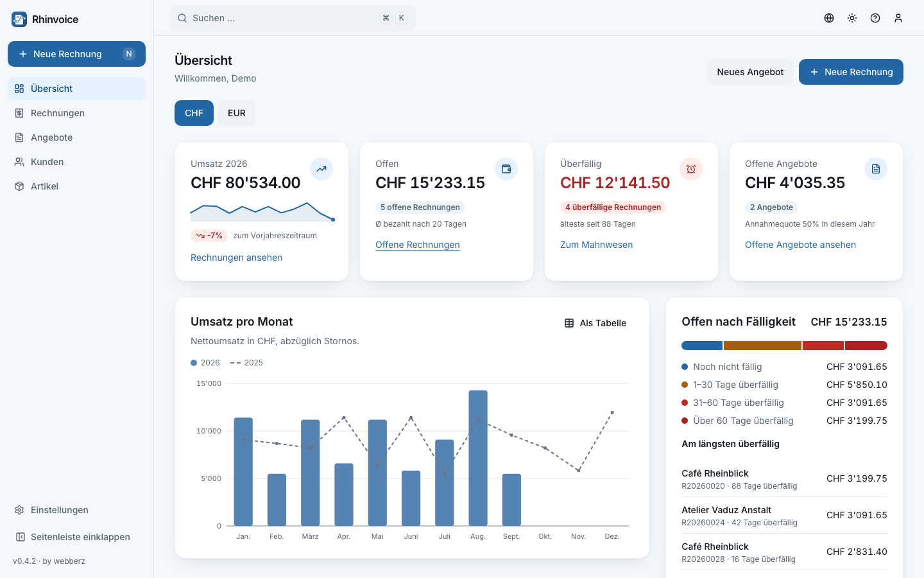
Task: Click the Über 60 Tage überfällig row
Action: point(784,421)
